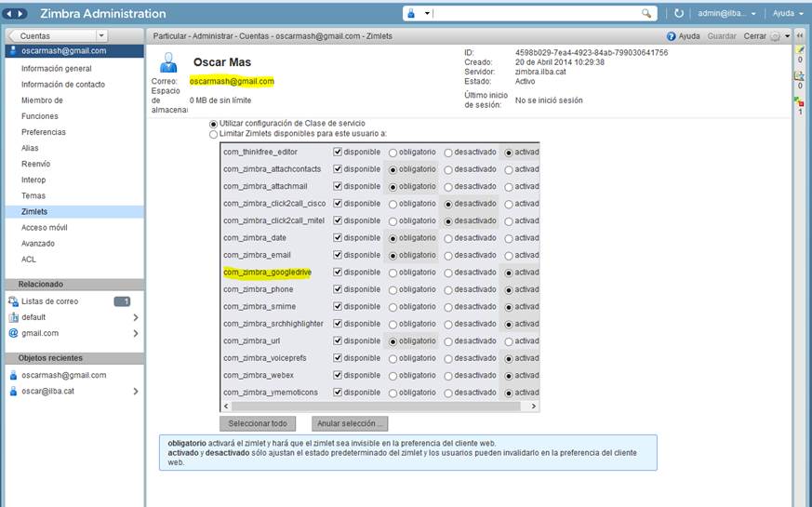Click the Oscar Mas account avatar icon
Viewport: 812px width, 507px height.
[x=168, y=62]
